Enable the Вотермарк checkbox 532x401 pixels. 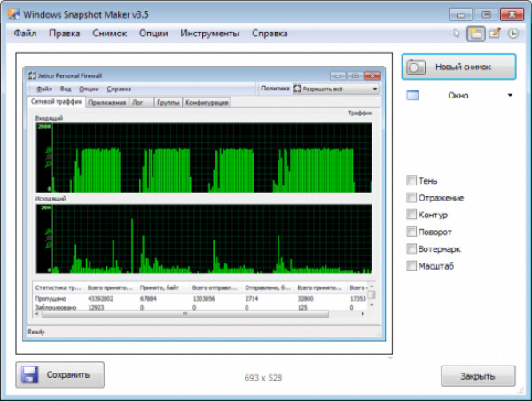pos(411,248)
